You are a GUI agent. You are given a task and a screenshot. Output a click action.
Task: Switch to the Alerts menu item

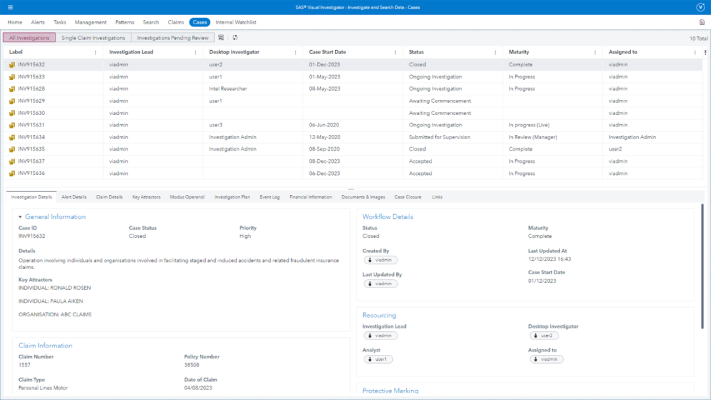pos(38,22)
